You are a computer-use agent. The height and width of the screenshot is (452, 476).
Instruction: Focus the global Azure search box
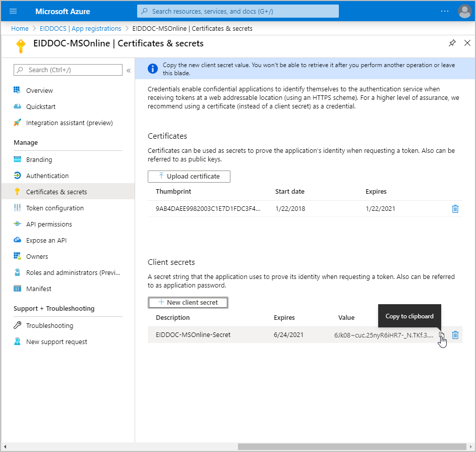(238, 11)
